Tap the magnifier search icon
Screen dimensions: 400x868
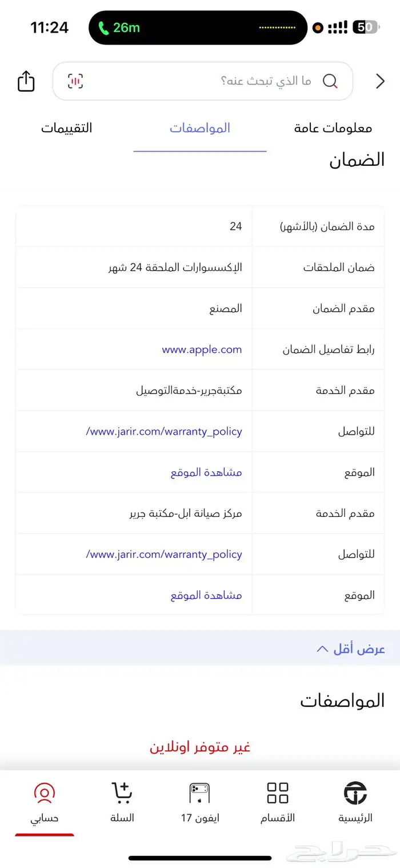[330, 81]
